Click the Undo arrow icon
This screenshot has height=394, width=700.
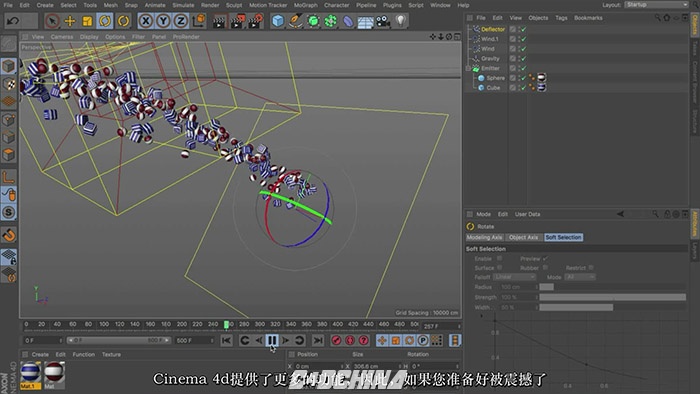pyautogui.click(x=13, y=21)
